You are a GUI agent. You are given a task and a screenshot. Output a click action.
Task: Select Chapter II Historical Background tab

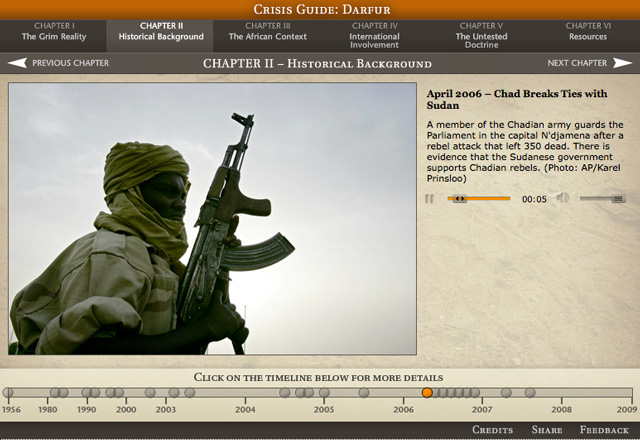pos(160,31)
